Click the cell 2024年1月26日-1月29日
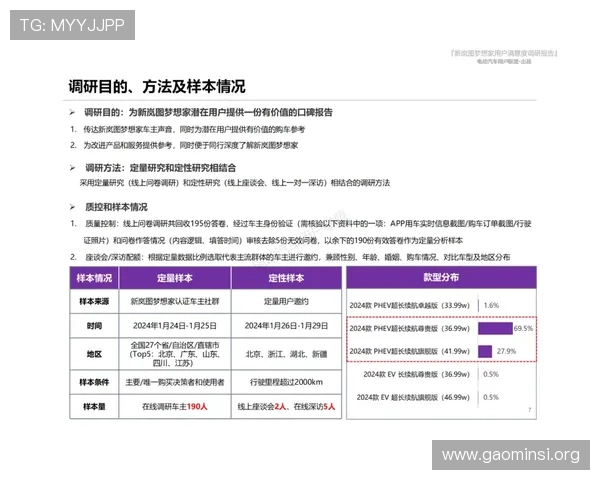 tap(286, 326)
